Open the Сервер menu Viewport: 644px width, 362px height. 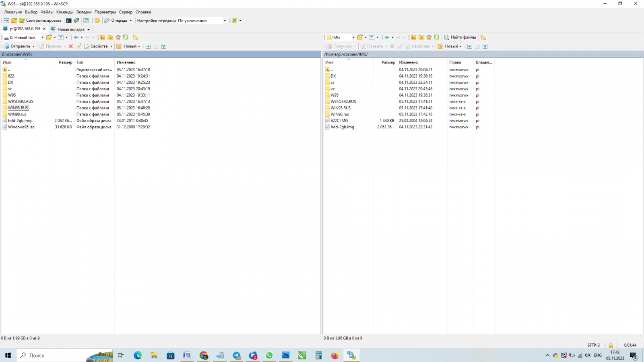[x=126, y=12]
